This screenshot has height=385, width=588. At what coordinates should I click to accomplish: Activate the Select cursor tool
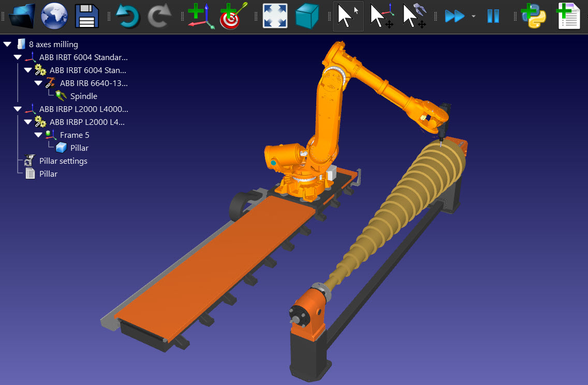pos(347,16)
